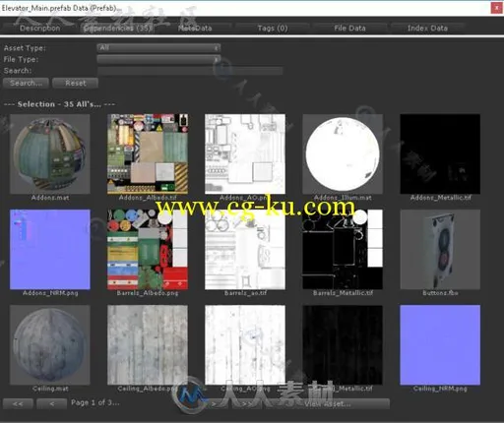Image resolution: width=504 pixels, height=423 pixels.
Task: Select the Ceiling.mat material thumbnail
Action: tap(50, 345)
